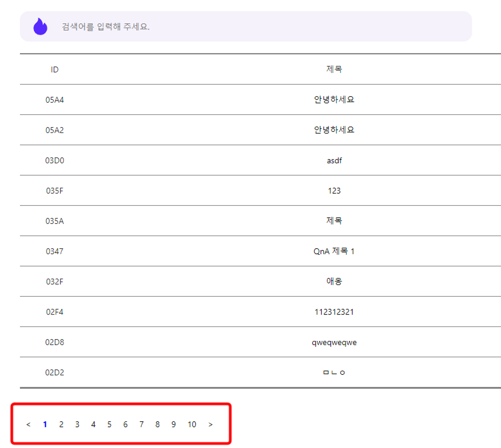Select ID cell 02D8
The height and width of the screenshot is (448, 501).
pyautogui.click(x=54, y=342)
